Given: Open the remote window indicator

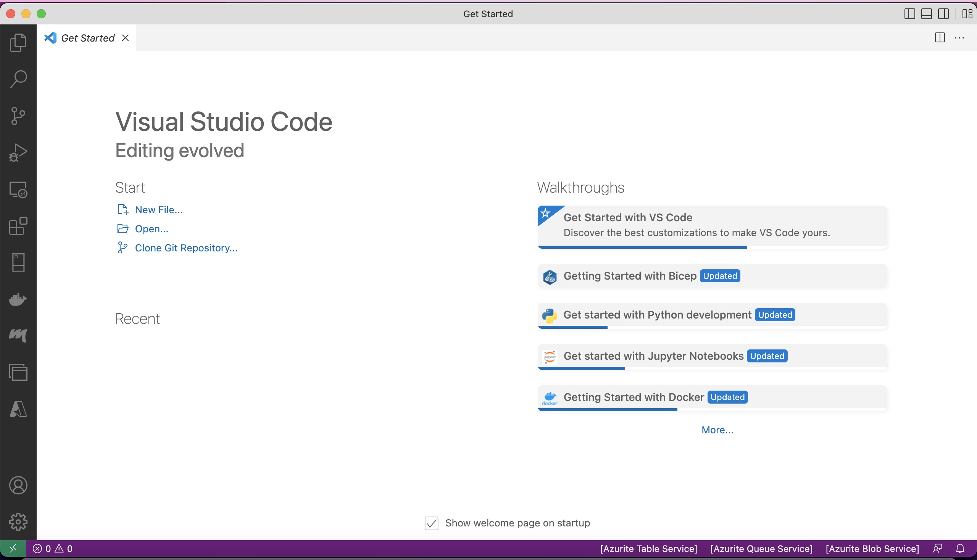Looking at the screenshot, I should pos(13,548).
